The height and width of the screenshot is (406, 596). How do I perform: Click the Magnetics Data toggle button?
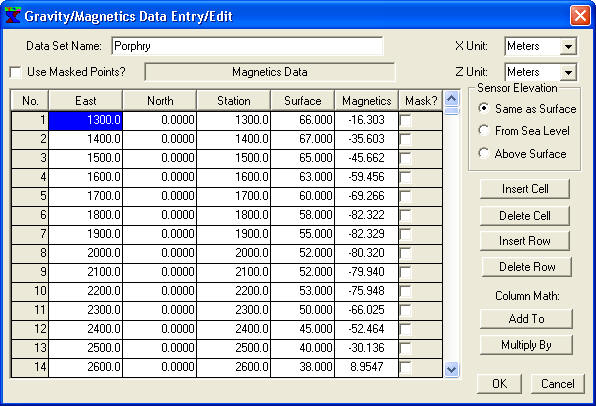(270, 72)
